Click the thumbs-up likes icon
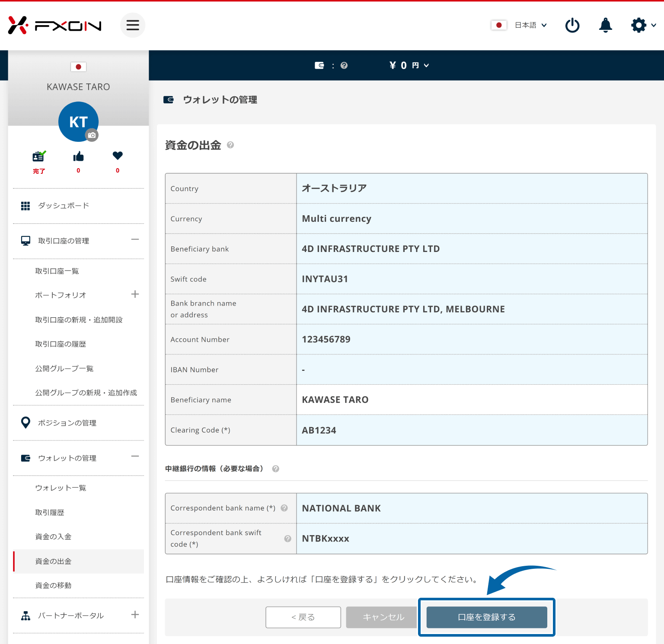 point(78,156)
